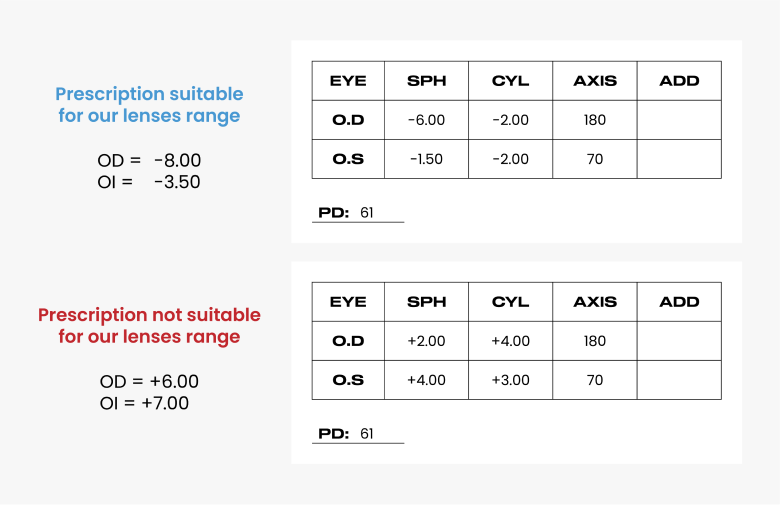Select the CYL header in top table
The height and width of the screenshot is (505, 780).
[x=510, y=81]
